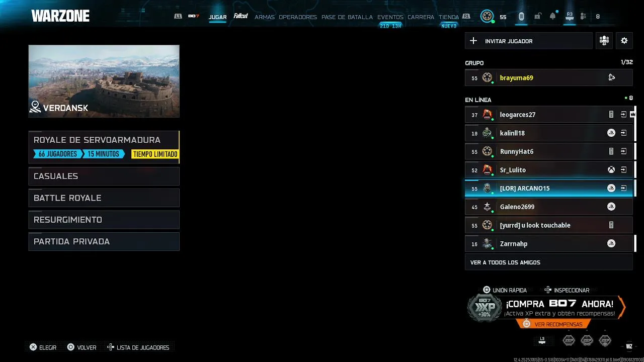Viewport: 644px width, 362px height.
Task: Click the L3 prompt icon near the 2XP tokens
Action: click(542, 340)
